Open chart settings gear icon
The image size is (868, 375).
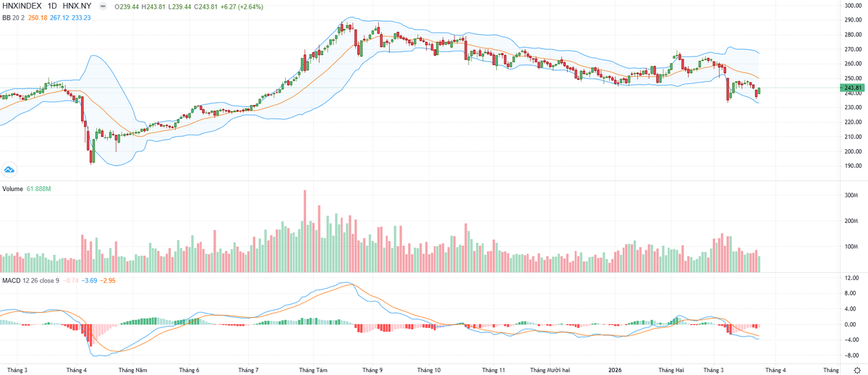click(856, 370)
